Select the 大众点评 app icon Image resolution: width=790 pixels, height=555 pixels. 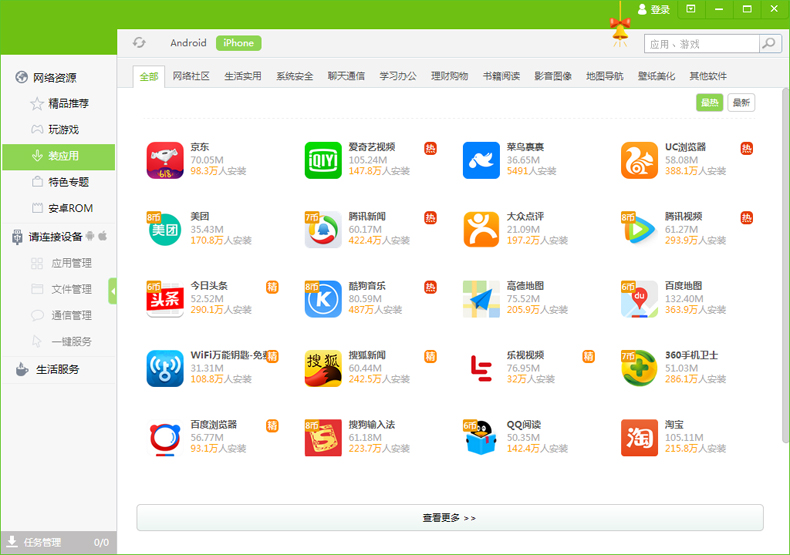click(481, 230)
